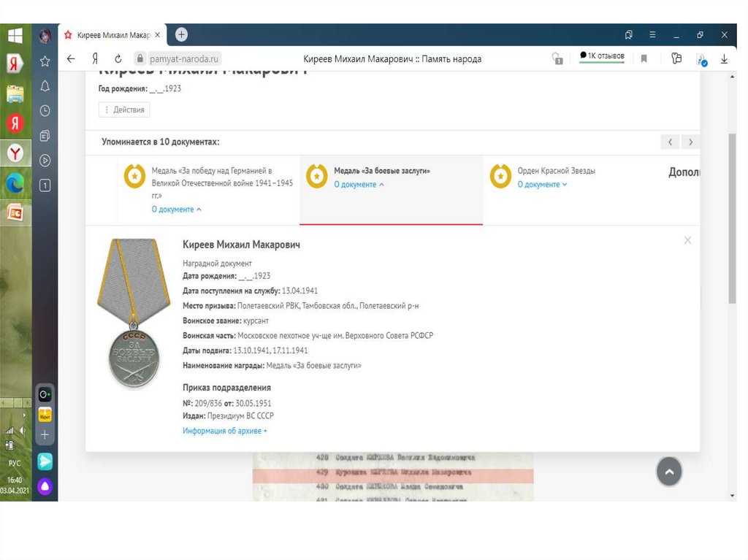
Task: Open bookmarks star in the browser sidebar
Action: [x=45, y=61]
